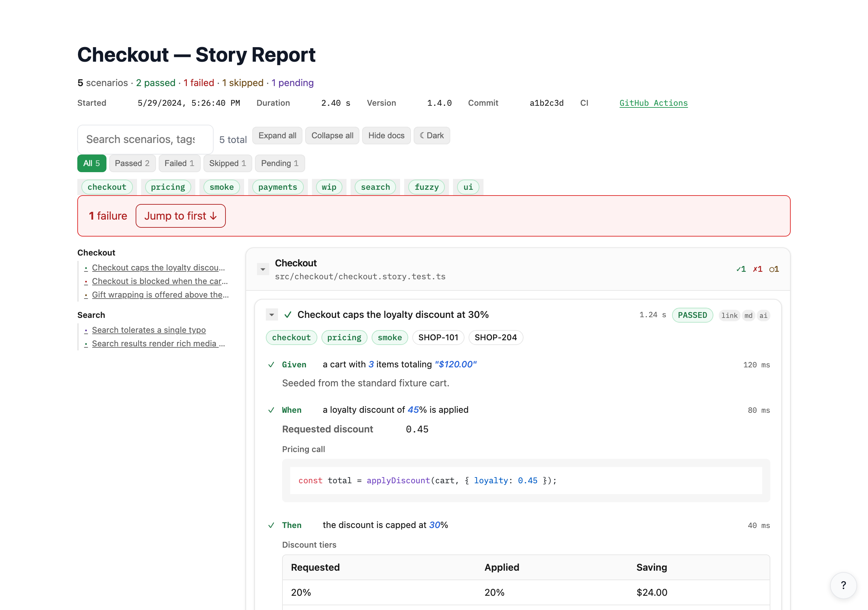Click the commit hash a1b2c3d
This screenshot has width=868, height=610.
pos(546,103)
